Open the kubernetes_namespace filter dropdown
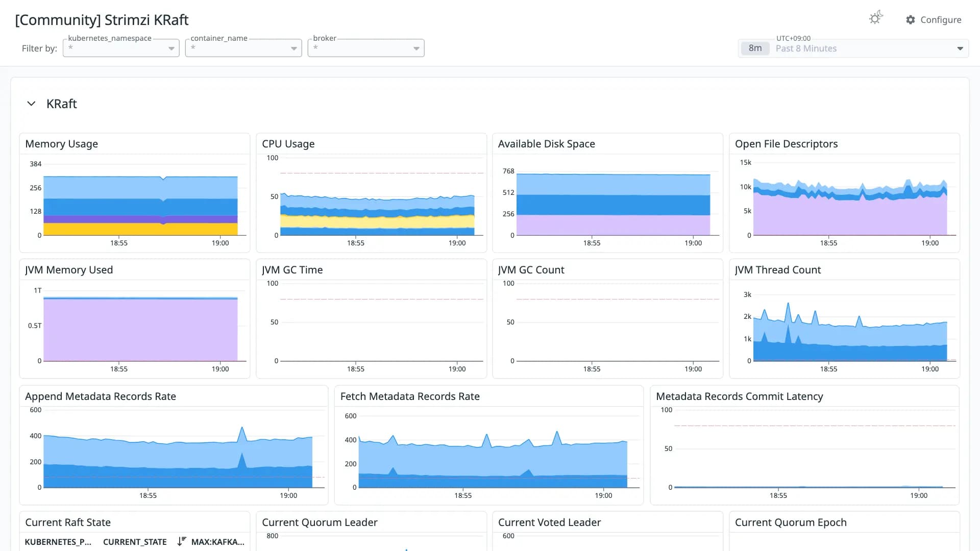 121,48
